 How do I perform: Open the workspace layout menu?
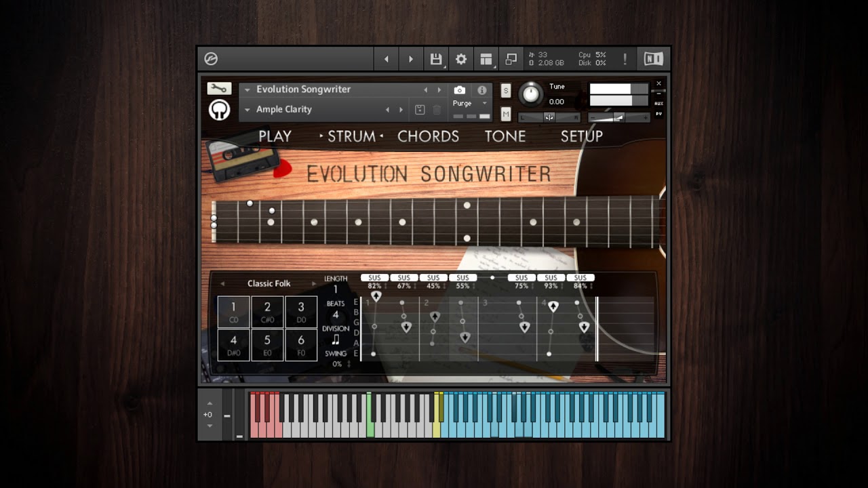tap(486, 59)
